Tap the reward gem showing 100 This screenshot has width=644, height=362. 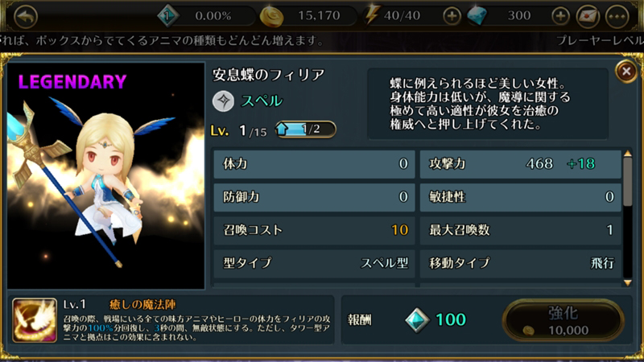(417, 319)
